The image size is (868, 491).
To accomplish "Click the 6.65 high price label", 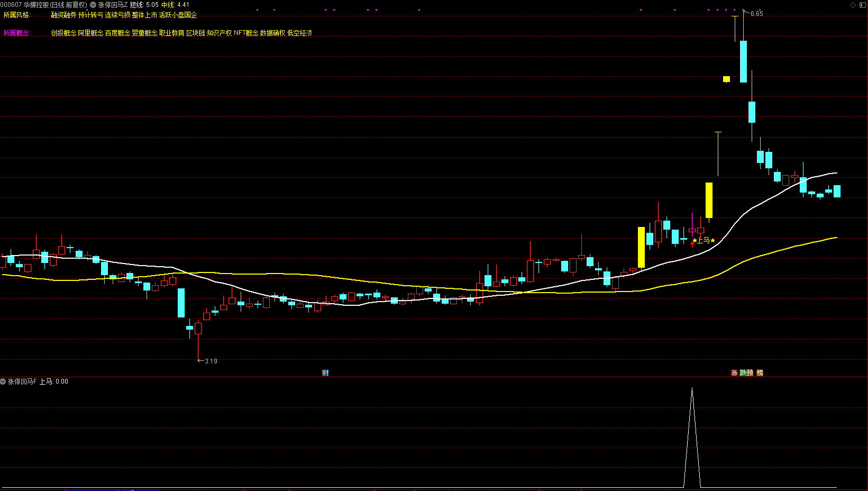I will 757,14.
